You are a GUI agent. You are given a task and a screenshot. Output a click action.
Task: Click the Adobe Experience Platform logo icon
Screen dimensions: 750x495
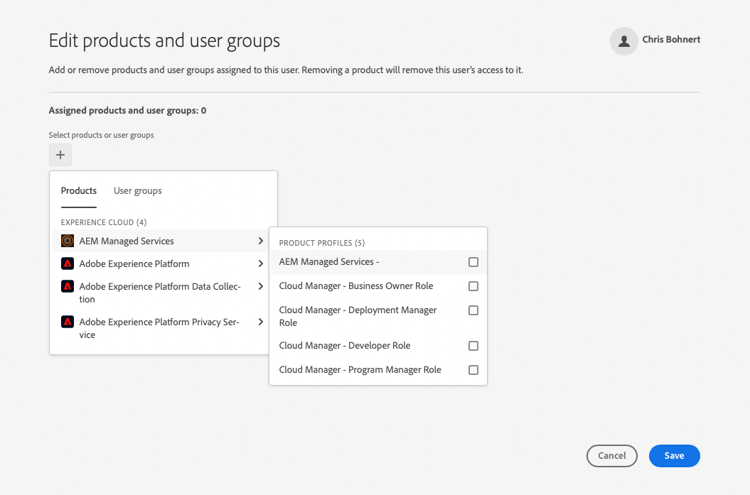click(x=68, y=264)
